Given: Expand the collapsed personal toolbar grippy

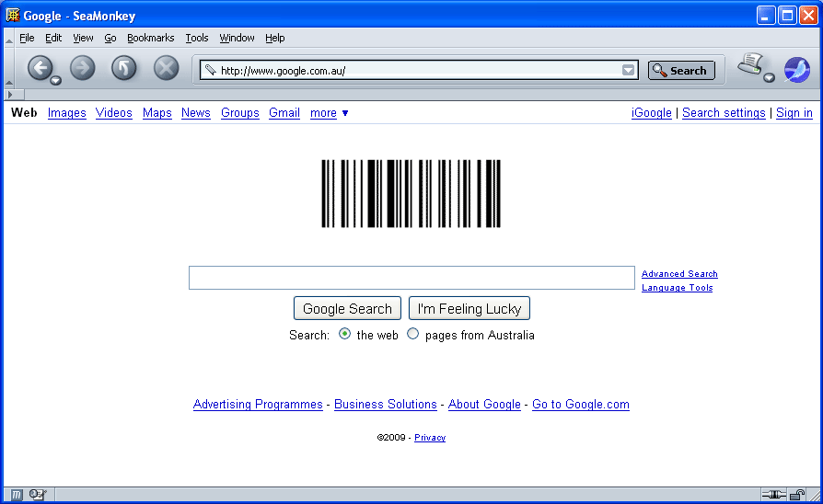Looking at the screenshot, I should click(14, 95).
